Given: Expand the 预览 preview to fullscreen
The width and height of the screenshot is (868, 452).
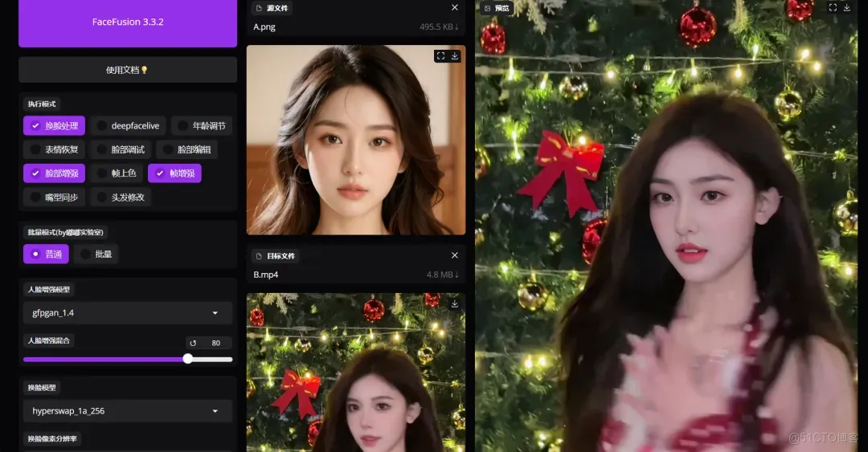Looking at the screenshot, I should 833,7.
